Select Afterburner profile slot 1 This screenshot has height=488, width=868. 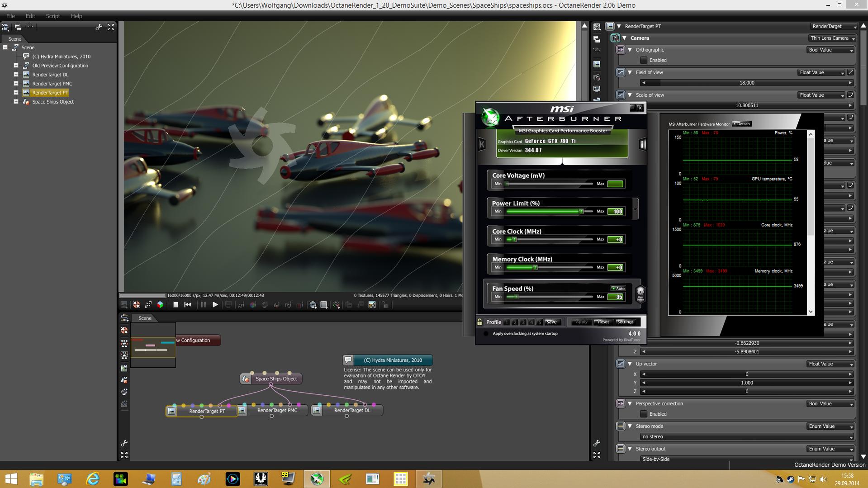click(507, 322)
